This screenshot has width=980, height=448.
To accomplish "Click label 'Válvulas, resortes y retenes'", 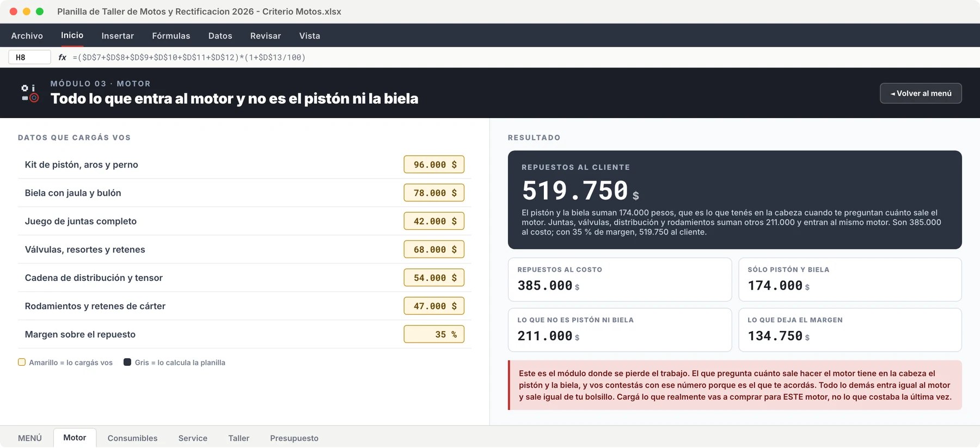I will pyautogui.click(x=85, y=249).
